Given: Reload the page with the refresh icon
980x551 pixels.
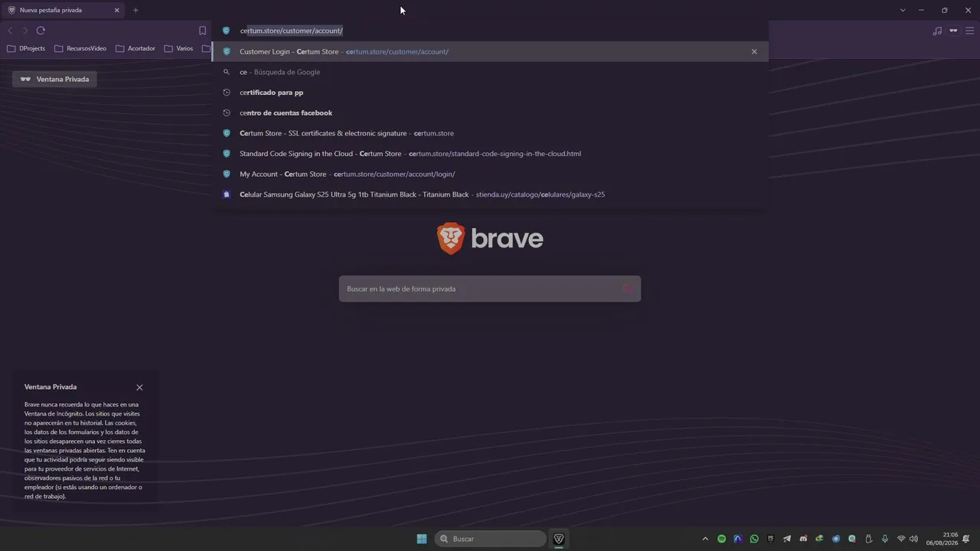Looking at the screenshot, I should point(41,31).
